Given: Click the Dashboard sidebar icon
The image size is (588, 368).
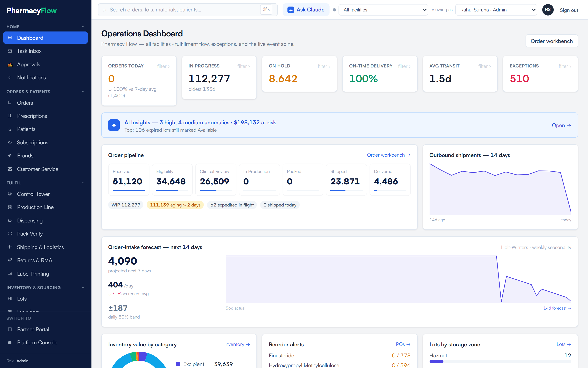Looking at the screenshot, I should click(10, 38).
